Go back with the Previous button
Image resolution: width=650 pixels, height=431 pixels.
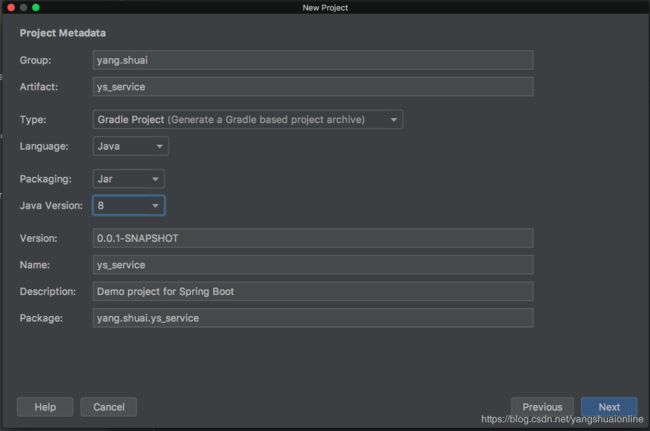tap(542, 407)
